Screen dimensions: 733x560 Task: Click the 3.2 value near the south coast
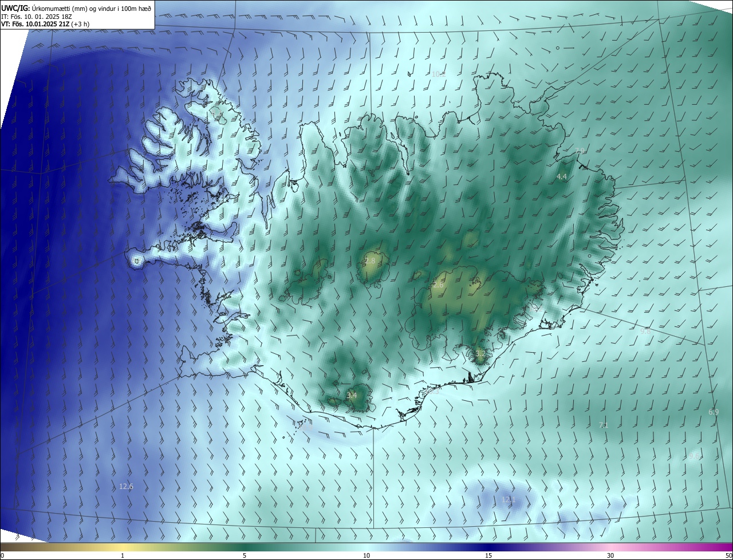pos(480,354)
